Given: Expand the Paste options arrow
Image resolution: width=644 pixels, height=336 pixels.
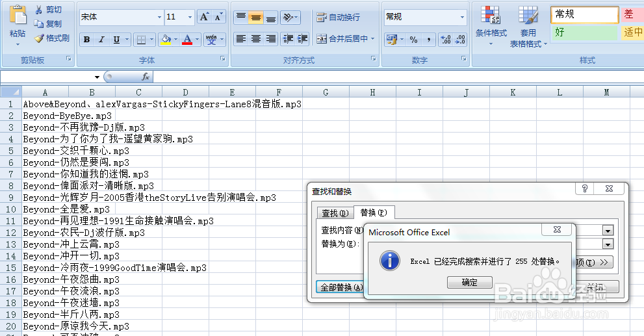Looking at the screenshot, I should point(18,44).
